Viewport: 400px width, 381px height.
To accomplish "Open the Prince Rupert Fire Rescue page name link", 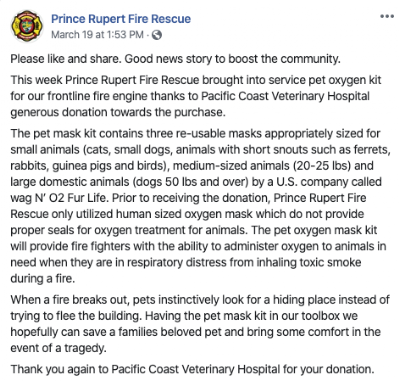I will point(121,19).
